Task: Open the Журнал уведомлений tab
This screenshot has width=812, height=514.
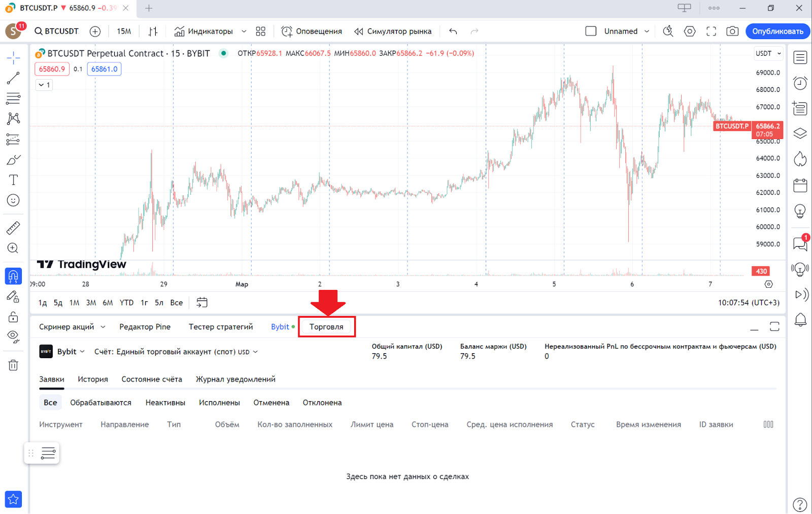Action: coord(235,379)
